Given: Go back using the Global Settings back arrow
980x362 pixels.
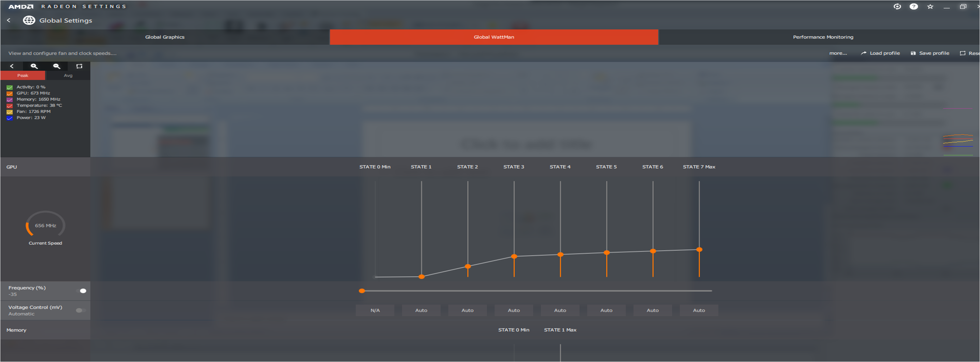Looking at the screenshot, I should (9, 20).
